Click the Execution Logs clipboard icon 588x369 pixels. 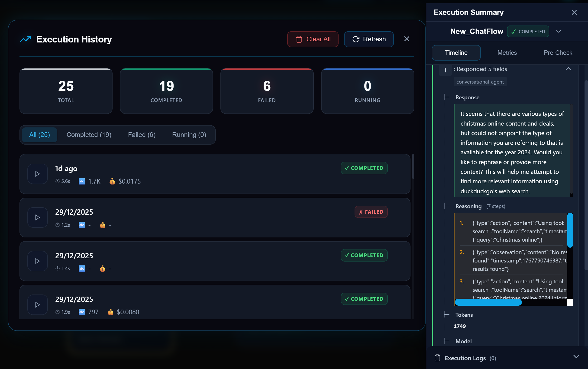437,358
